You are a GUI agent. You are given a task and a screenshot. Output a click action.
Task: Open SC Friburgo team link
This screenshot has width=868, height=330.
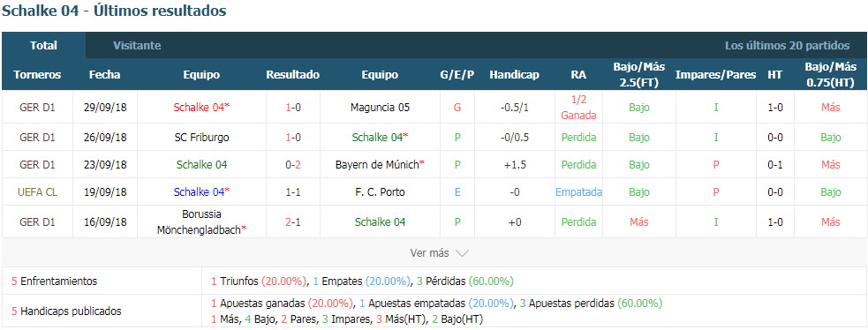(201, 137)
